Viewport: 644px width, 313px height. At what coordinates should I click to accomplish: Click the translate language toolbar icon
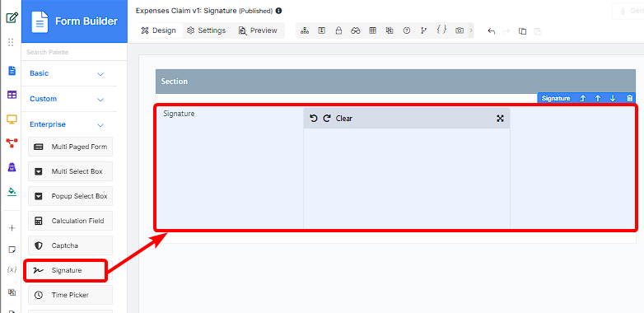coord(390,30)
